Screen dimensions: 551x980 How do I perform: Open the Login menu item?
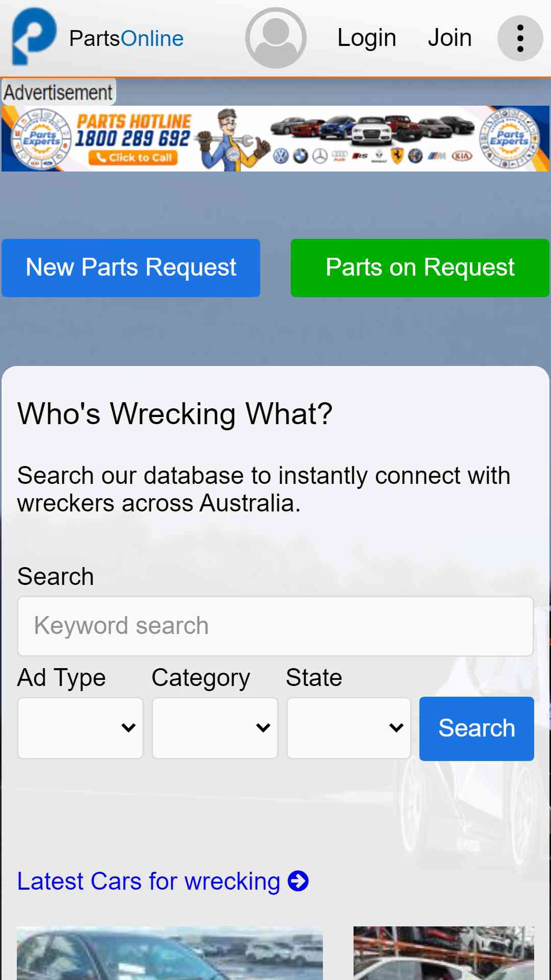click(367, 38)
